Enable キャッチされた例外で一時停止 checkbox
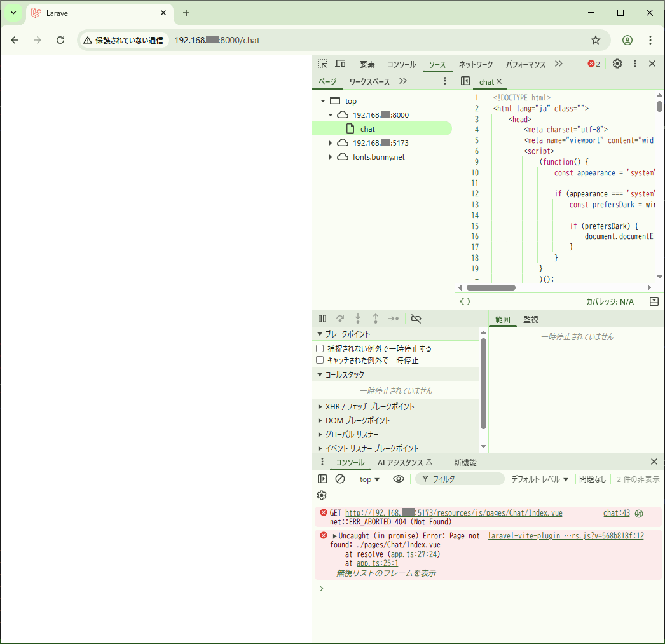Screen dimensions: 665x644 coord(320,360)
